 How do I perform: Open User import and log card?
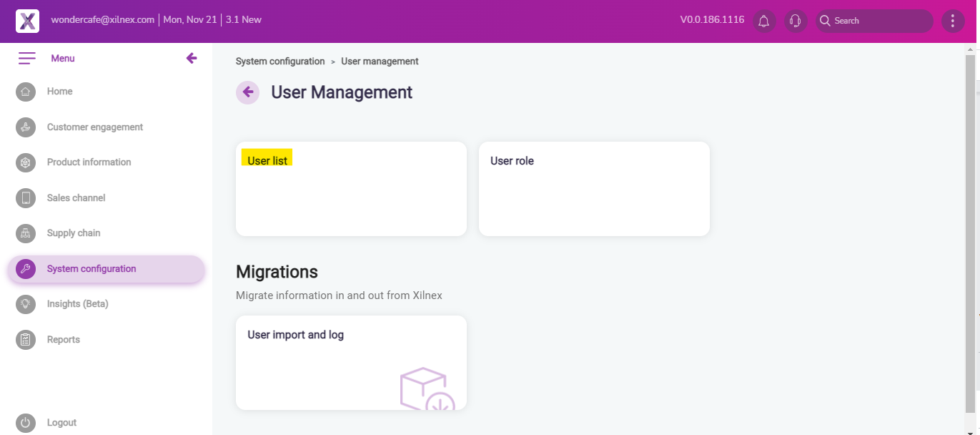click(351, 363)
